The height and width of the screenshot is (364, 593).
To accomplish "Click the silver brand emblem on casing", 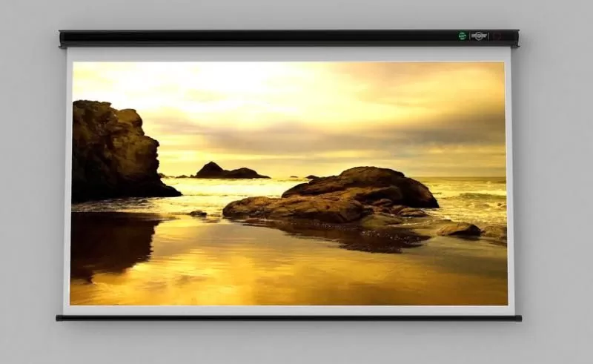I will pos(480,36).
